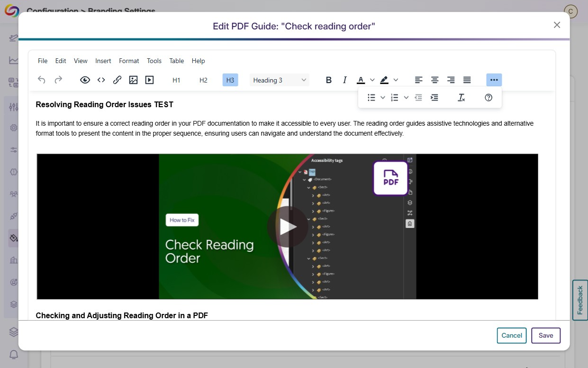This screenshot has width=588, height=368.
Task: Insert a link using chain icon
Action: pyautogui.click(x=117, y=80)
